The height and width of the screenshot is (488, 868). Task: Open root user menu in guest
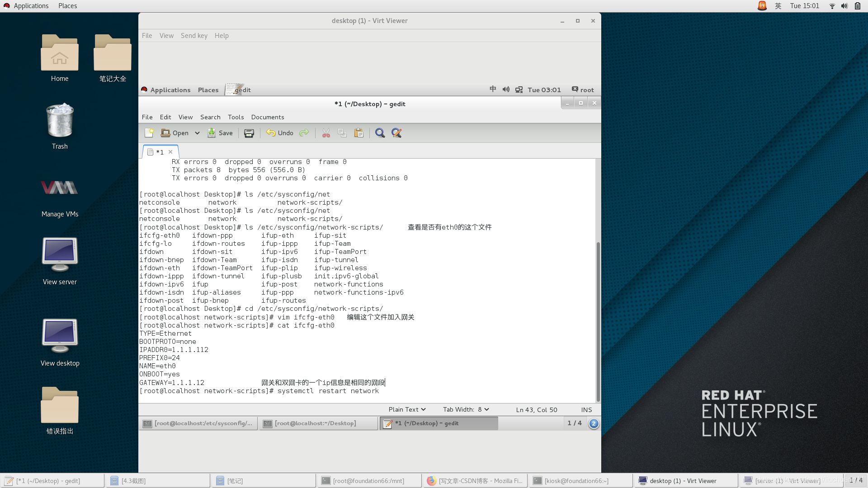pyautogui.click(x=583, y=90)
